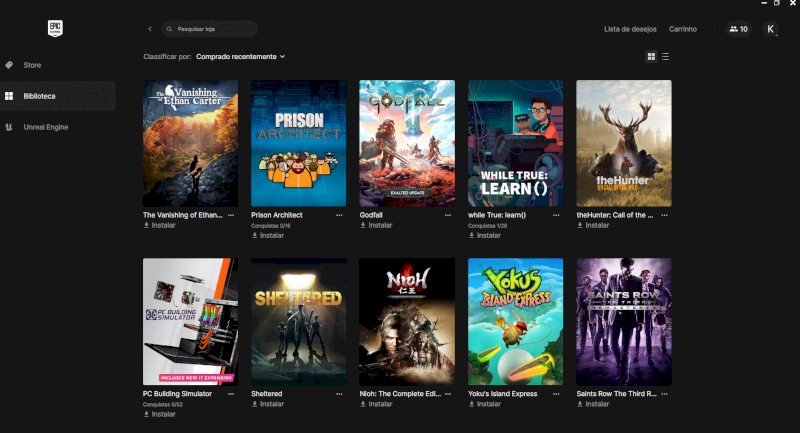
Task: Switch to list view layout
Action: 666,57
